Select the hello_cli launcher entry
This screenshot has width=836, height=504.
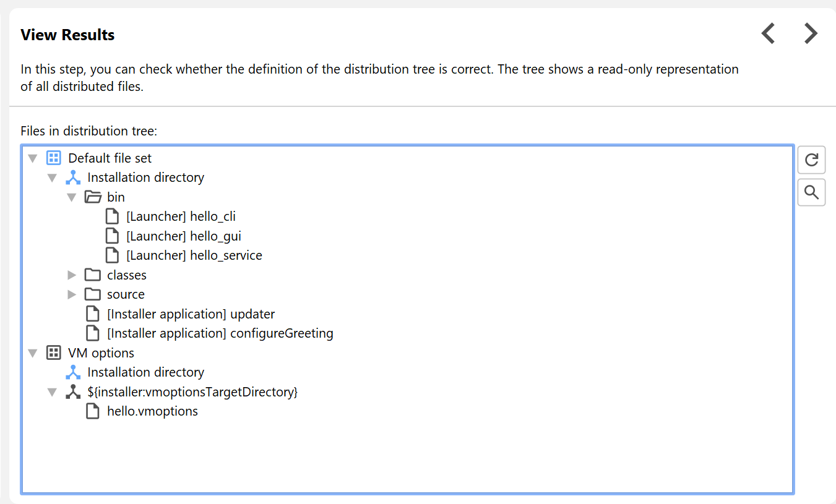tap(181, 216)
